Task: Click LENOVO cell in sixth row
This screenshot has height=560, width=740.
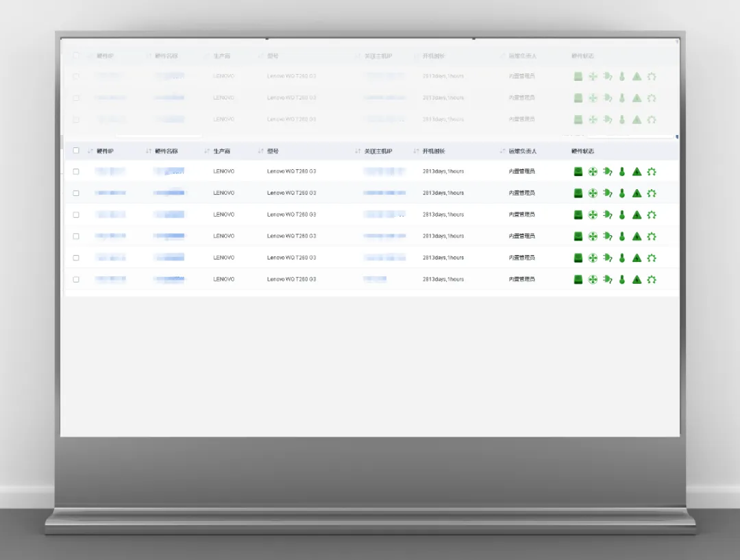Action: point(223,279)
